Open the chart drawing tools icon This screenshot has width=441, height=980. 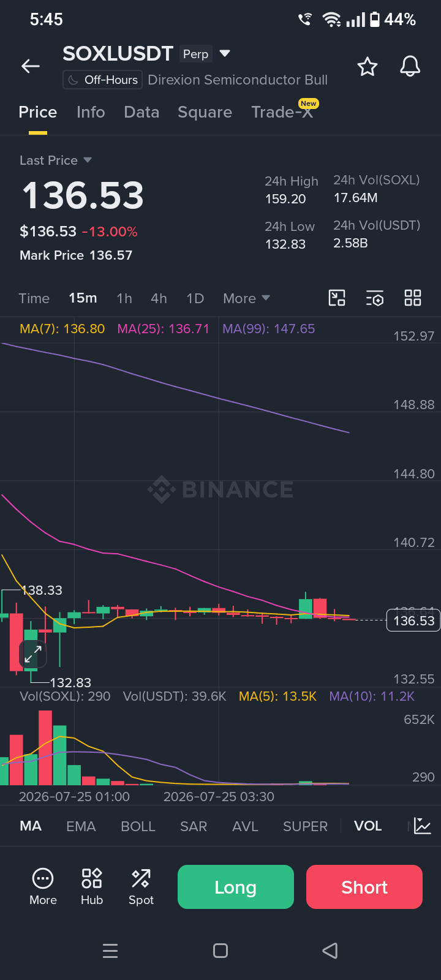[x=337, y=298]
